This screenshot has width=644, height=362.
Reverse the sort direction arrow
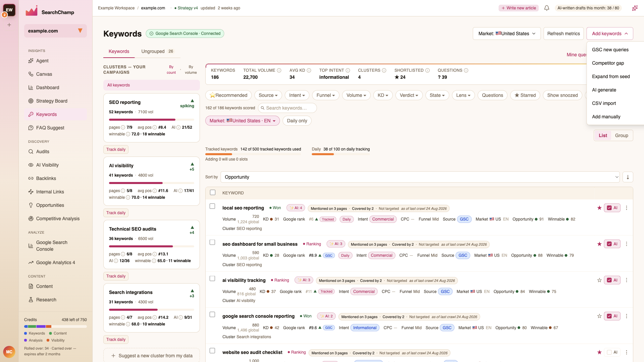tap(628, 177)
